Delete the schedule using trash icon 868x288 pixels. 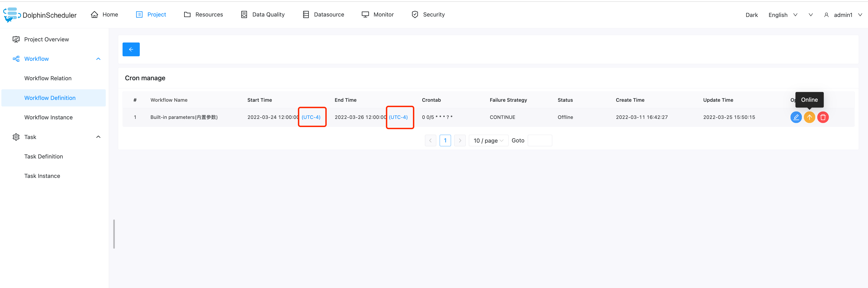(x=823, y=117)
